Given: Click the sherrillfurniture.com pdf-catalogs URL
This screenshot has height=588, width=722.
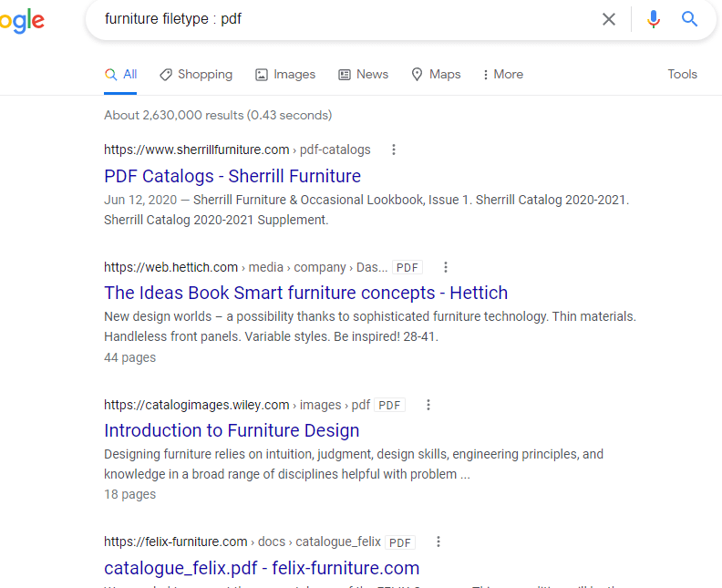Looking at the screenshot, I should [x=237, y=150].
